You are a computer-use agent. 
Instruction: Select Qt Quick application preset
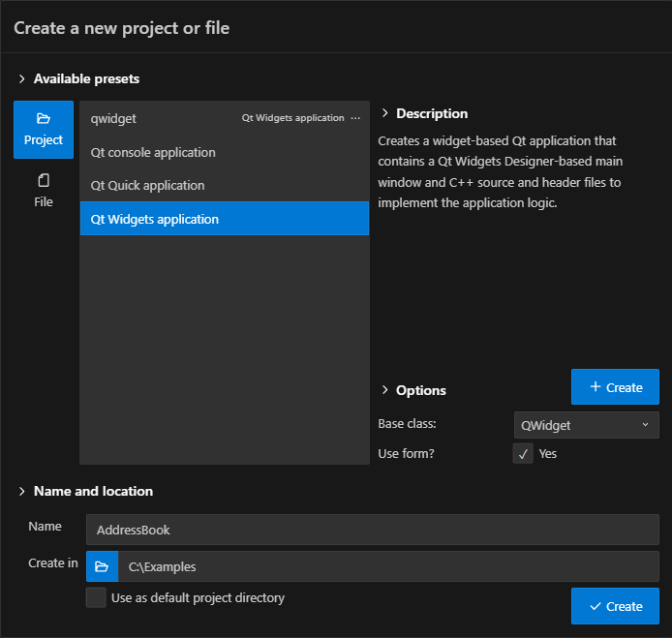pos(147,185)
